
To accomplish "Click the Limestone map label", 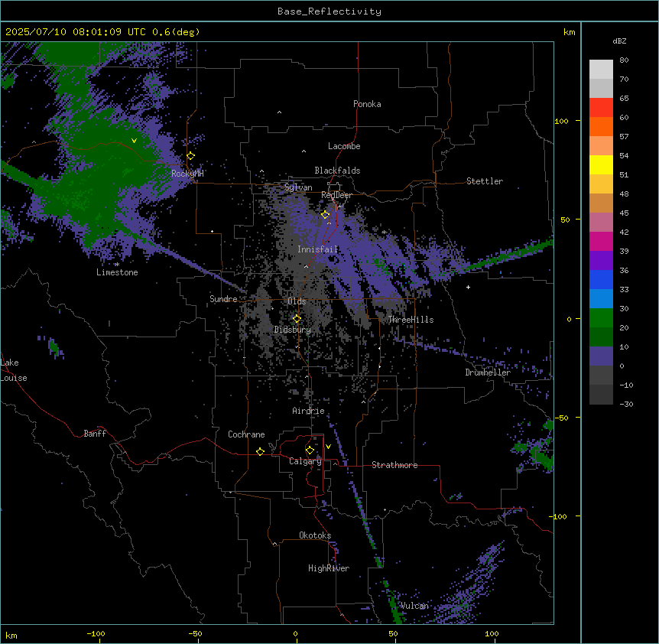I will 117,272.
